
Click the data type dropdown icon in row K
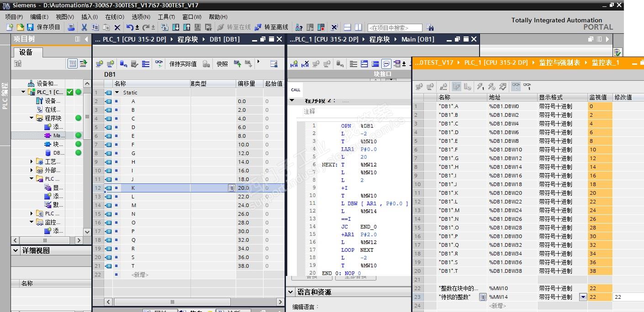[232, 188]
